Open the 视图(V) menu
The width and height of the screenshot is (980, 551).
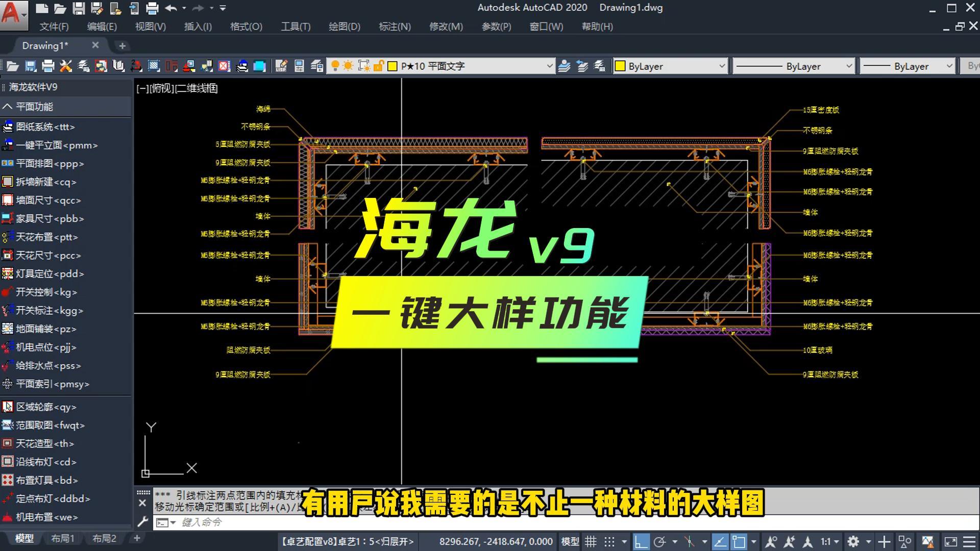(x=150, y=27)
